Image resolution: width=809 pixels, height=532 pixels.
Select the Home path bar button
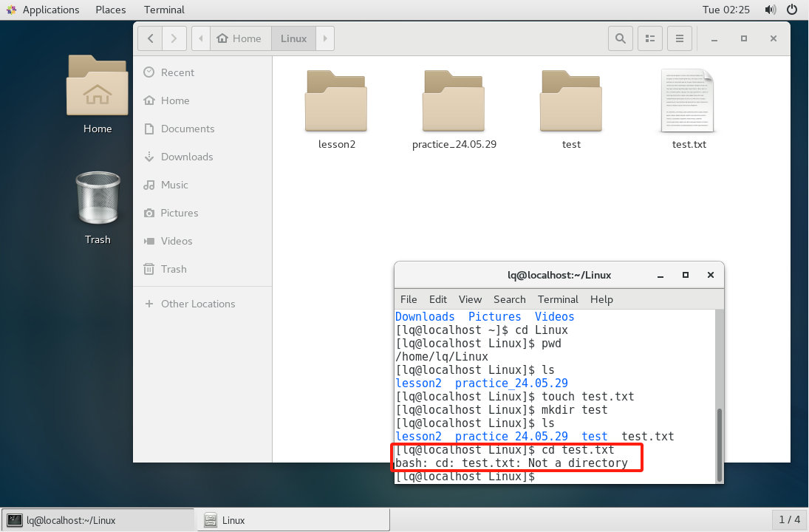pyautogui.click(x=240, y=38)
